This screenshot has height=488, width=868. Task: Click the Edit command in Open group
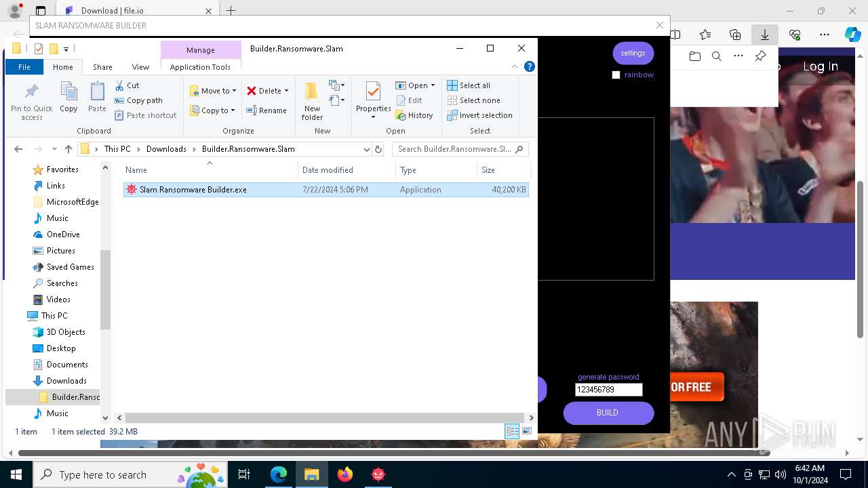pyautogui.click(x=409, y=100)
